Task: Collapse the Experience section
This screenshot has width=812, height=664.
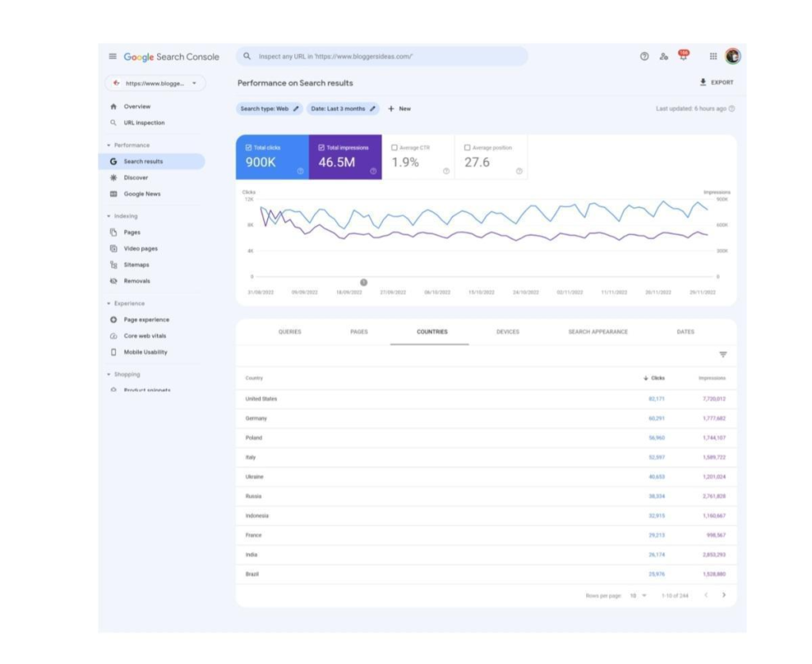Action: pos(109,304)
